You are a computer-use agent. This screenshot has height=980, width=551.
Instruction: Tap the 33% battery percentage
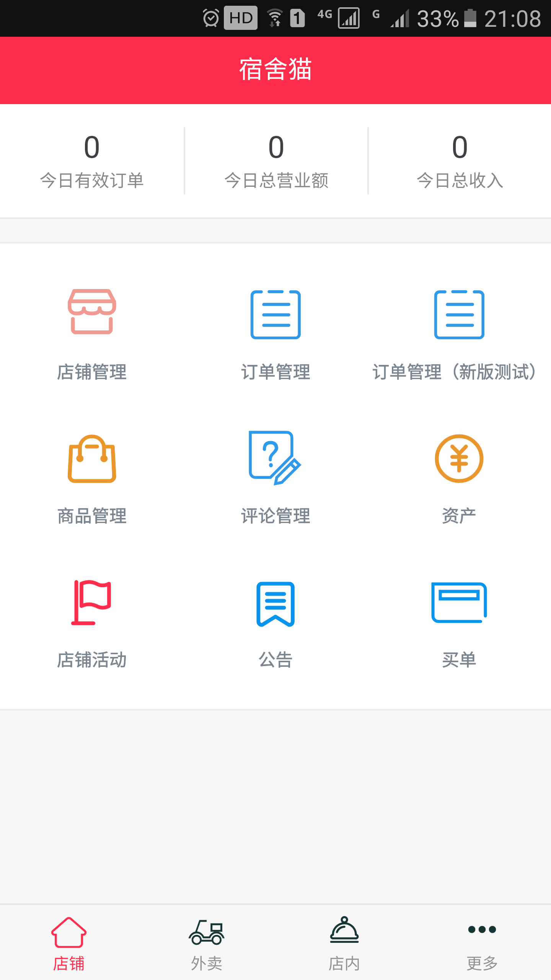click(438, 18)
